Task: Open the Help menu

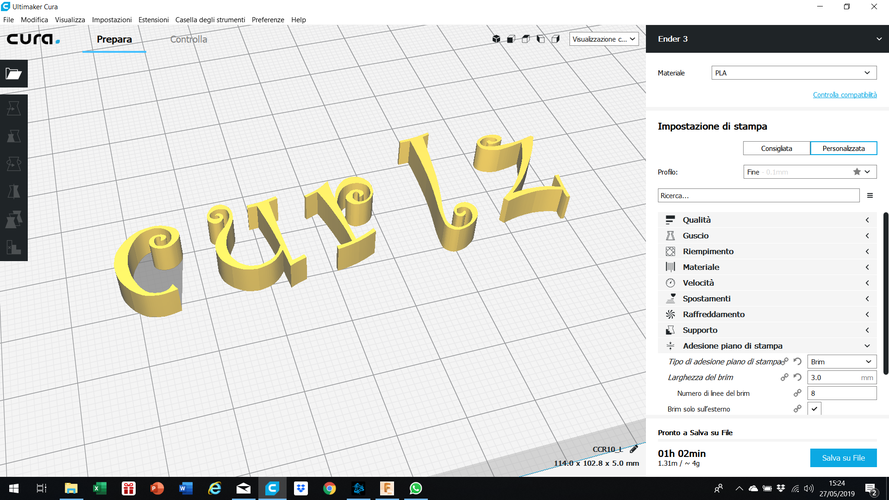Action: tap(298, 19)
